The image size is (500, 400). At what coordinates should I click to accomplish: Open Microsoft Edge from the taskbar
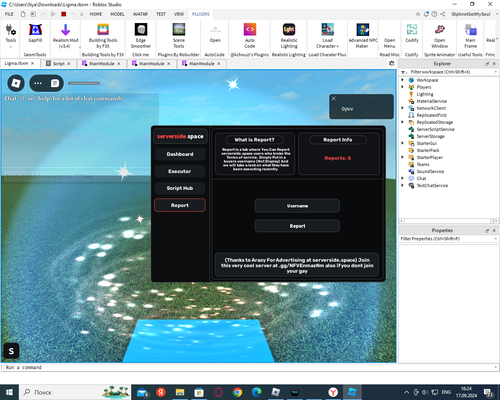click(x=256, y=392)
